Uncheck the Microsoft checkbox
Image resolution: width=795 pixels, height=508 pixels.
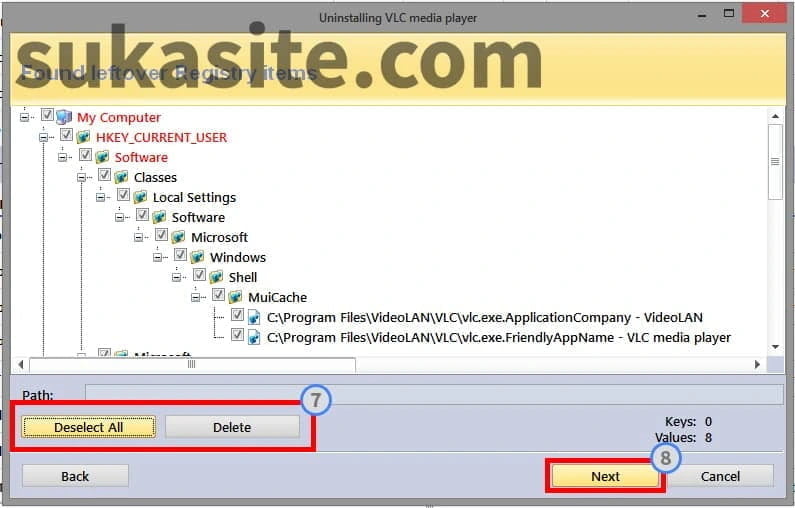click(x=161, y=235)
